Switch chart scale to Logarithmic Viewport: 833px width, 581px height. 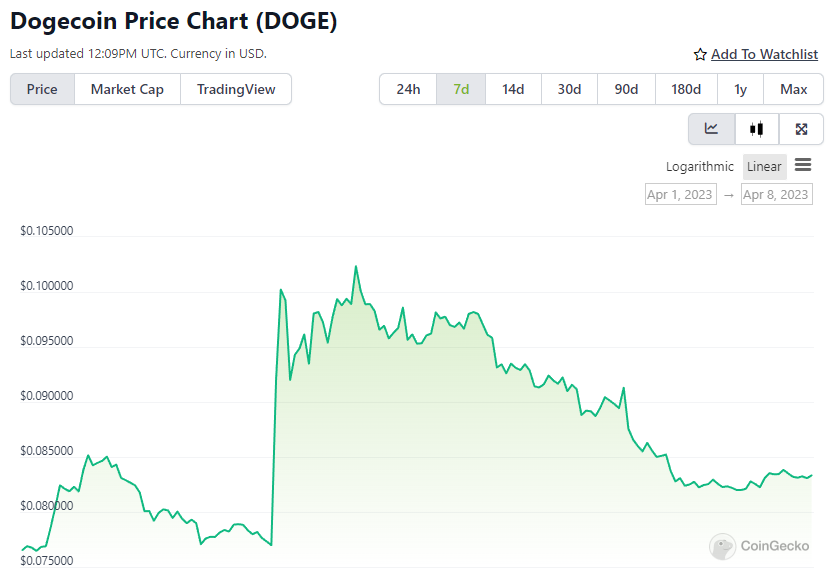click(x=700, y=167)
